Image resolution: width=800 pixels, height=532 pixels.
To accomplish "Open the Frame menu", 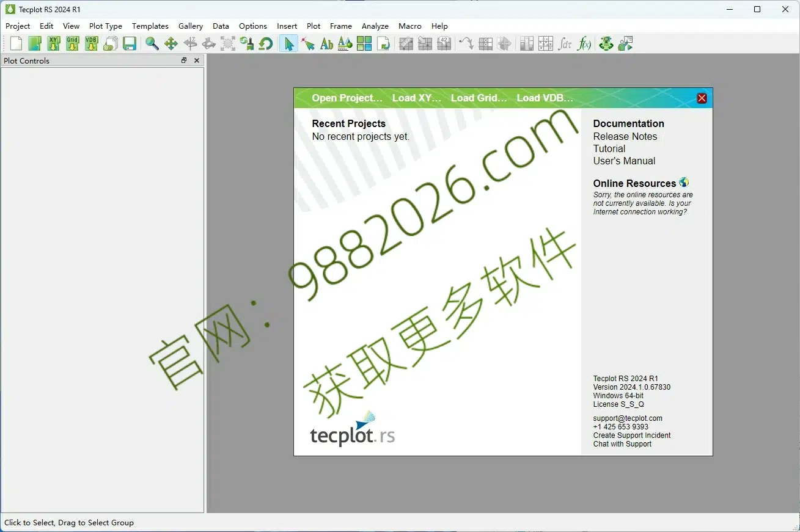I will coord(340,26).
